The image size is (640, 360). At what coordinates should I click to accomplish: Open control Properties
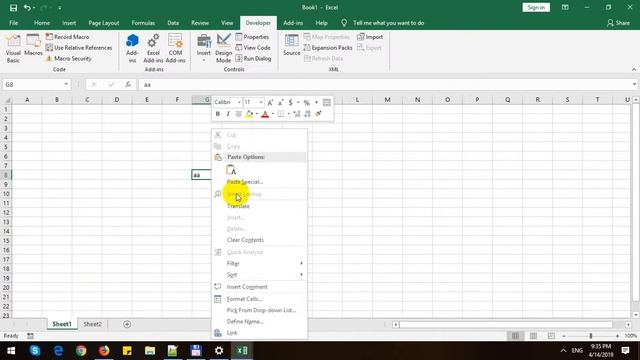[252, 37]
